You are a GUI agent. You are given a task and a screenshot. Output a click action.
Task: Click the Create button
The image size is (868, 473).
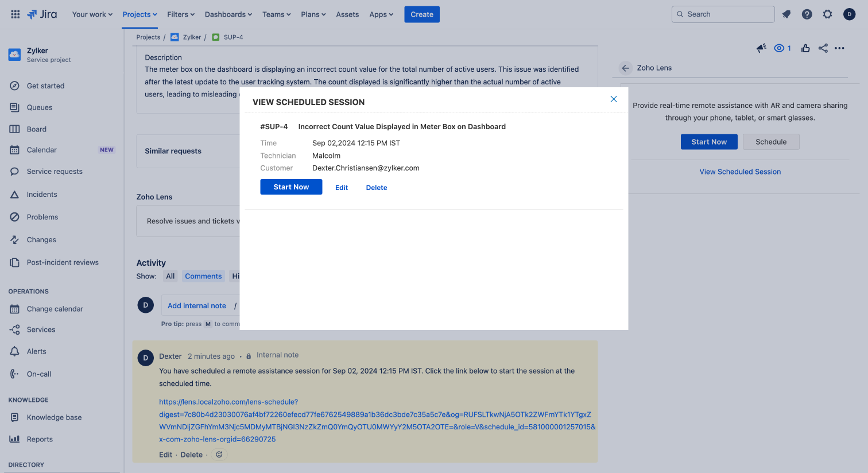pyautogui.click(x=422, y=14)
